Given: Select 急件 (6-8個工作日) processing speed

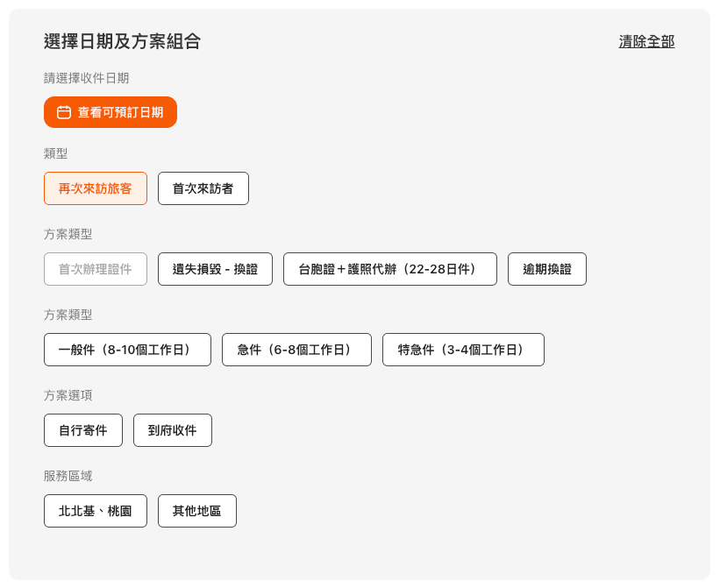Looking at the screenshot, I should (x=297, y=350).
